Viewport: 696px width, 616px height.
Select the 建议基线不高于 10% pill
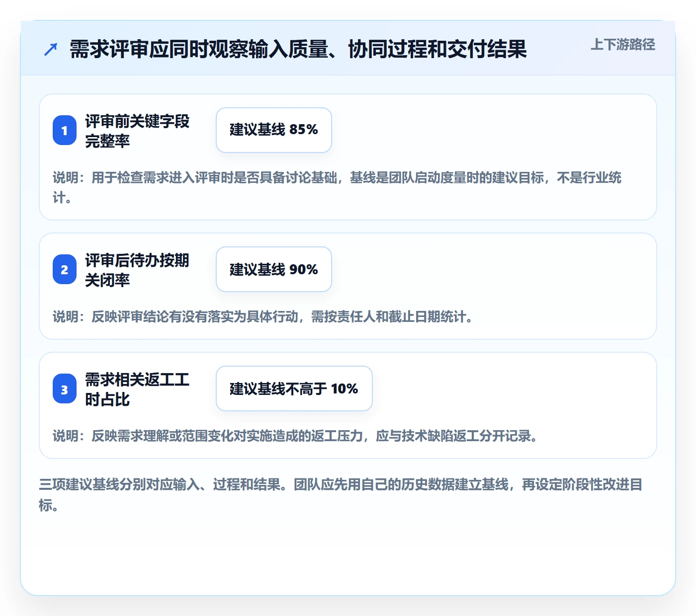[x=294, y=388]
